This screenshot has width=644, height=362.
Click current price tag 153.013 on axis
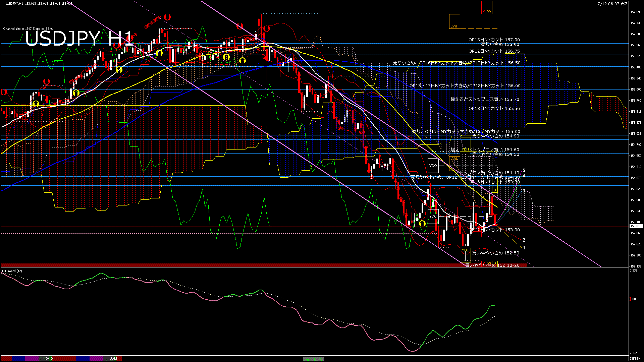coord(635,226)
